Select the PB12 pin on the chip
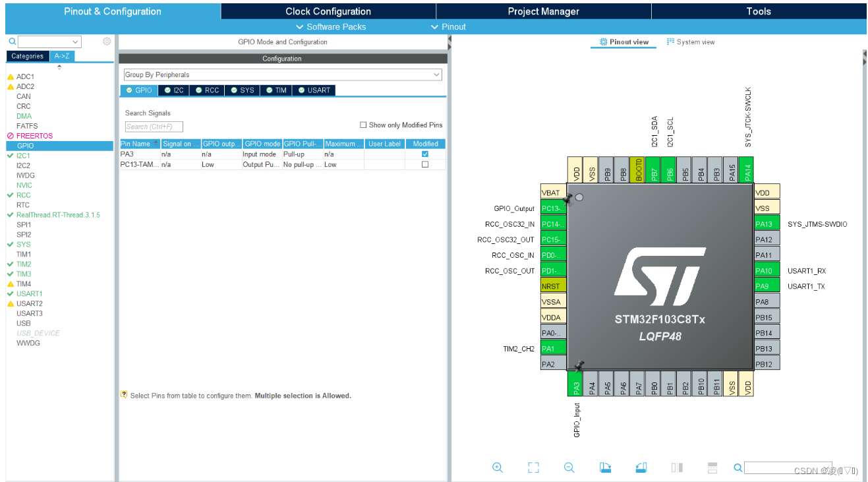868x482 pixels. pos(767,364)
